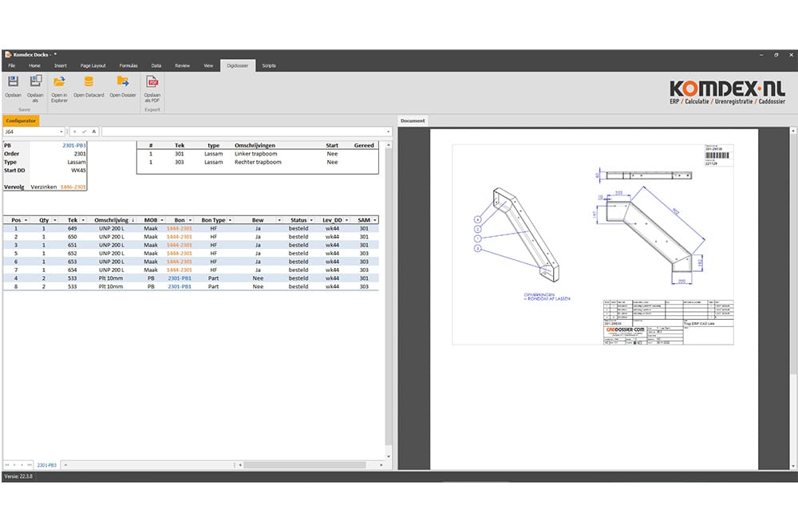Select the 'WK45' Start DD value
798x532 pixels.
point(78,171)
